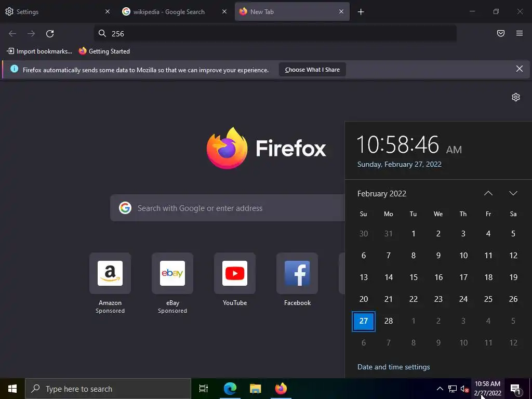
Task: Click the Windows Start button
Action: 12,389
